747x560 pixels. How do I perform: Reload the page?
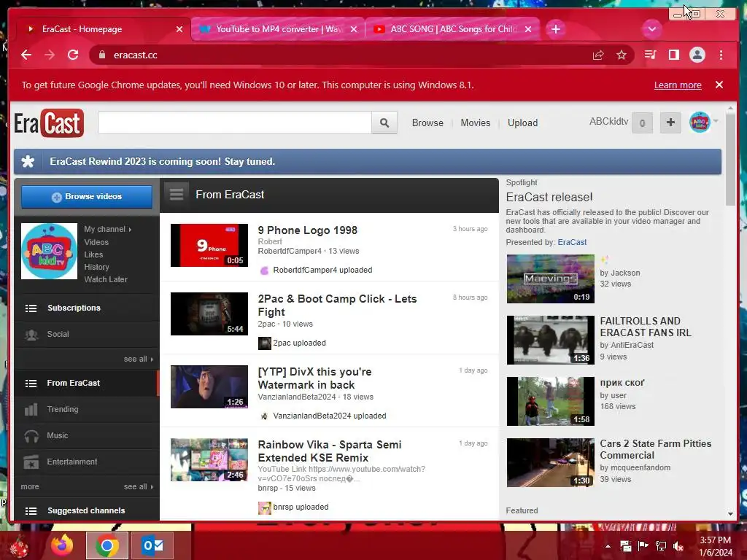[x=73, y=55]
